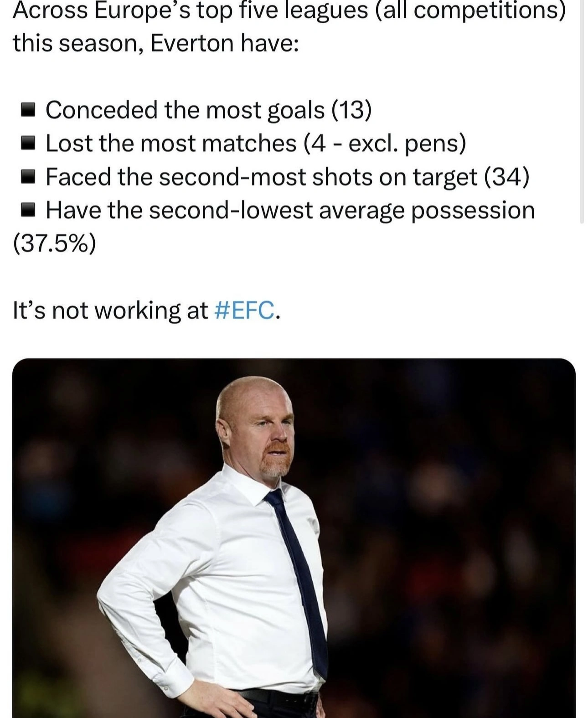The height and width of the screenshot is (718, 588).
Task: Click the 'Conceded the most goals' text
Action: coord(185,110)
